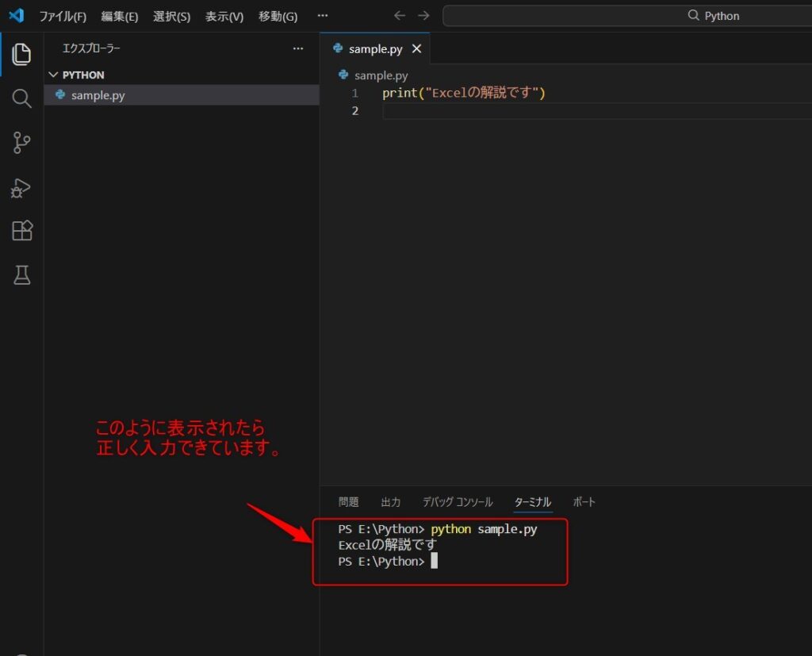Open Explorer panel more actions ellipsis
Viewport: 812px width, 656px height.
pyautogui.click(x=298, y=48)
